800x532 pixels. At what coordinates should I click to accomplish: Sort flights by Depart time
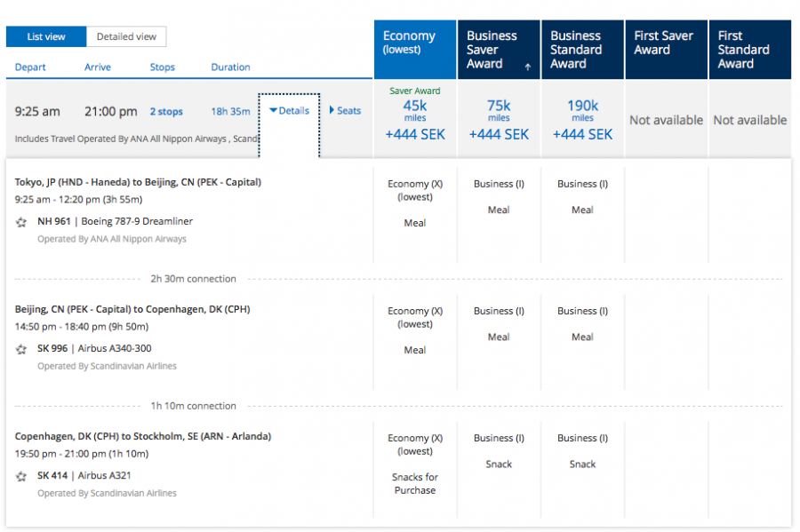click(x=30, y=67)
